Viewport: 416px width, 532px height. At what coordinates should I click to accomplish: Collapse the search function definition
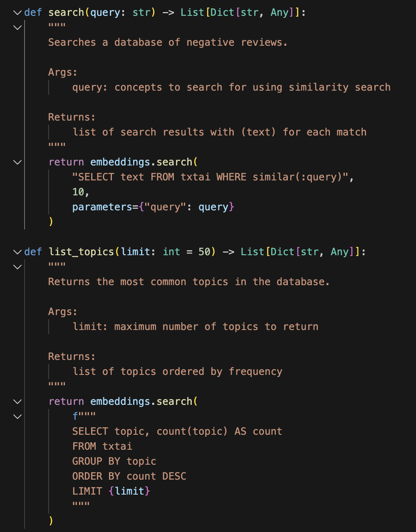pyautogui.click(x=17, y=12)
